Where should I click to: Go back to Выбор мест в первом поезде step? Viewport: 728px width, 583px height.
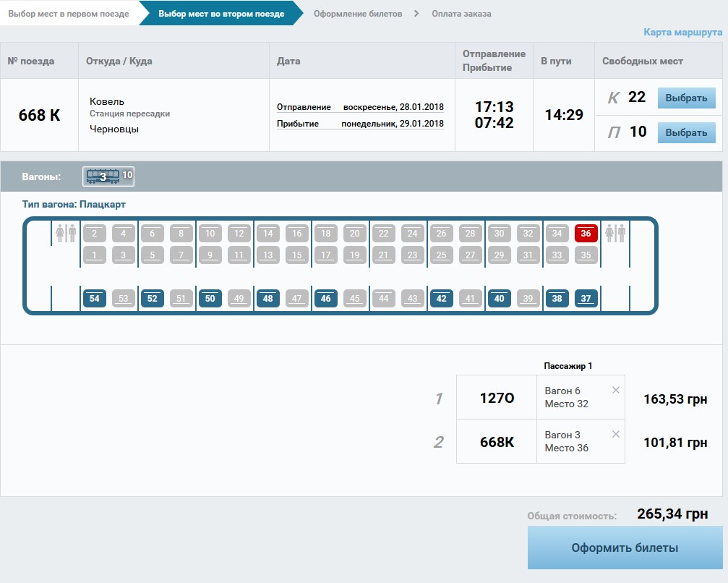pos(69,14)
